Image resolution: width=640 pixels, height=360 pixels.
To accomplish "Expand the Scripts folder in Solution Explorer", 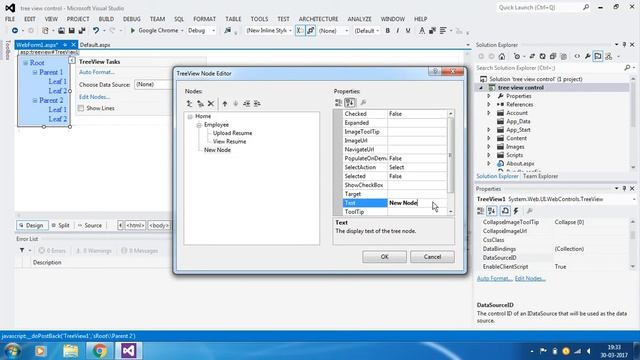I will tap(489, 155).
